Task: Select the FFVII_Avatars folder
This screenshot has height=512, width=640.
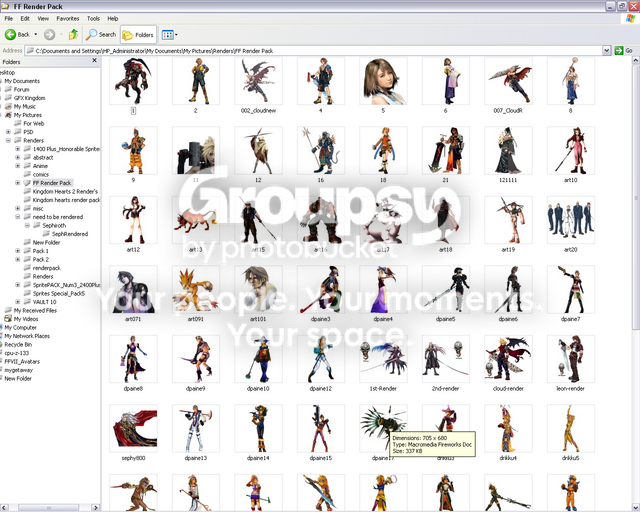Action: click(22, 362)
